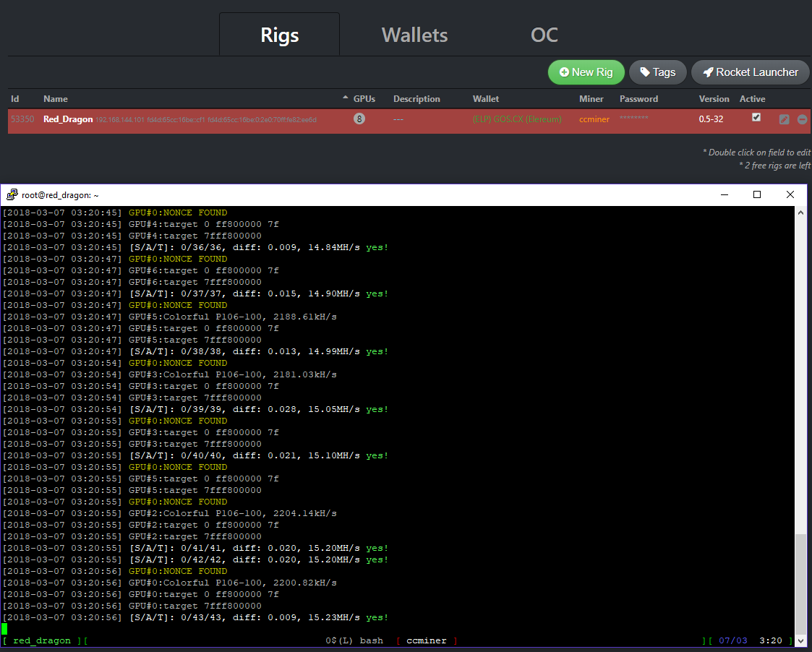Minimize the root@red_dragon terminal window
Viewport: 812px width, 652px height.
725,194
